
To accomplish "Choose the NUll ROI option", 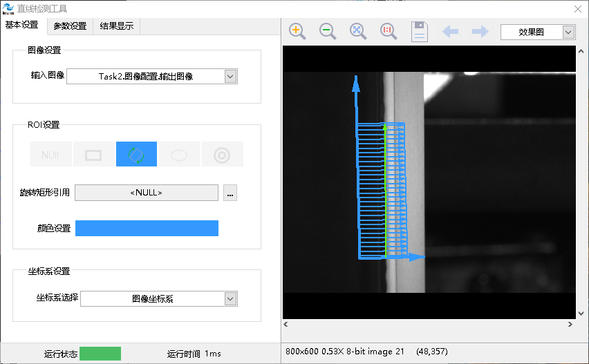I will [50, 155].
